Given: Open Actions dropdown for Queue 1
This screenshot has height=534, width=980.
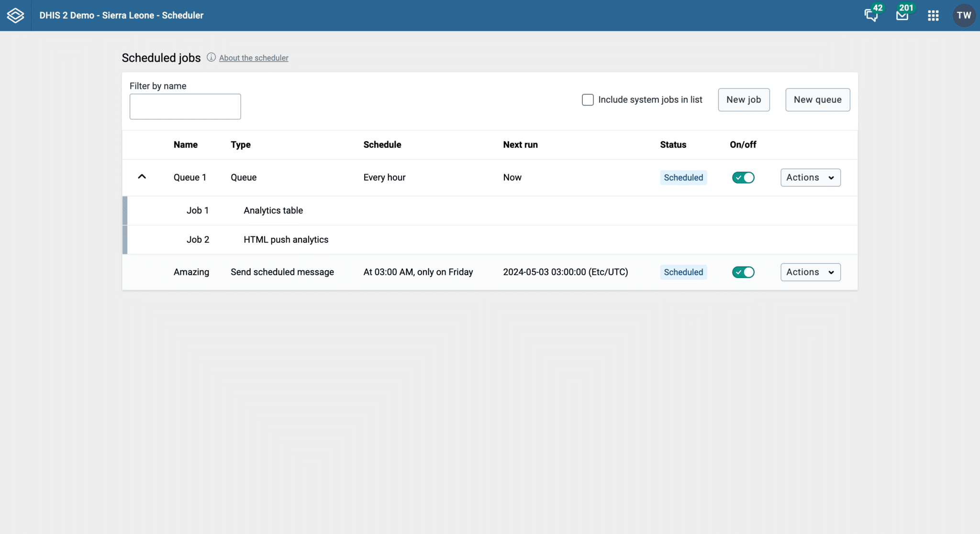Looking at the screenshot, I should click(x=810, y=178).
